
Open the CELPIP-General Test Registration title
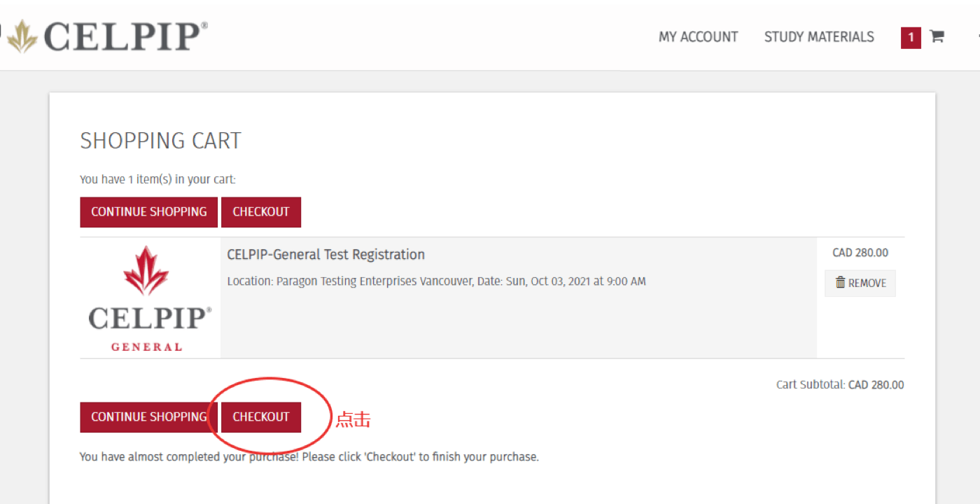325,255
